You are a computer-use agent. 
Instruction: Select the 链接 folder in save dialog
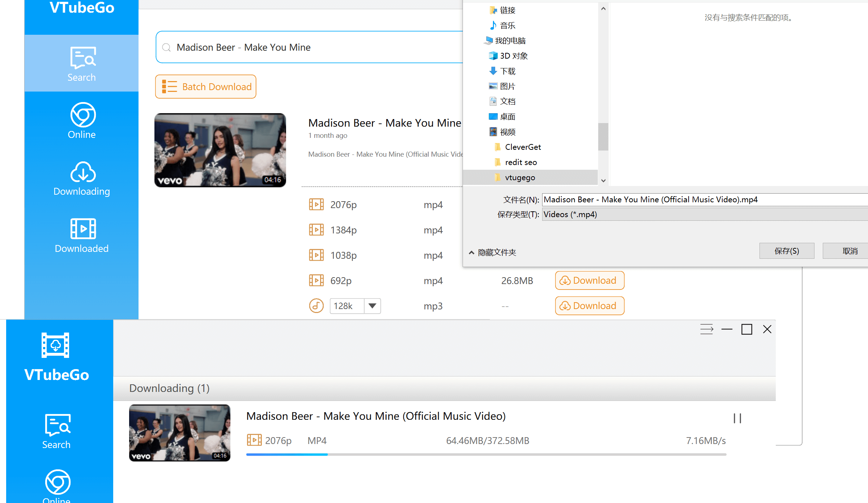pyautogui.click(x=502, y=10)
